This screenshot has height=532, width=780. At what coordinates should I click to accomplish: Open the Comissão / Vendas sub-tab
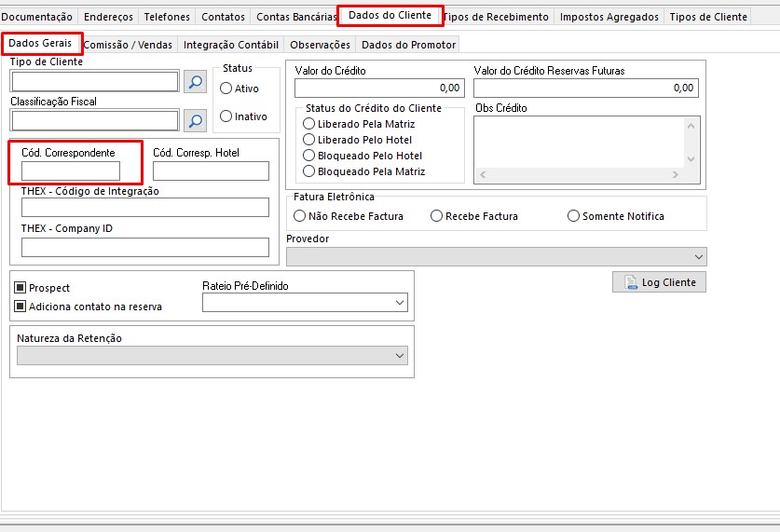[x=128, y=45]
